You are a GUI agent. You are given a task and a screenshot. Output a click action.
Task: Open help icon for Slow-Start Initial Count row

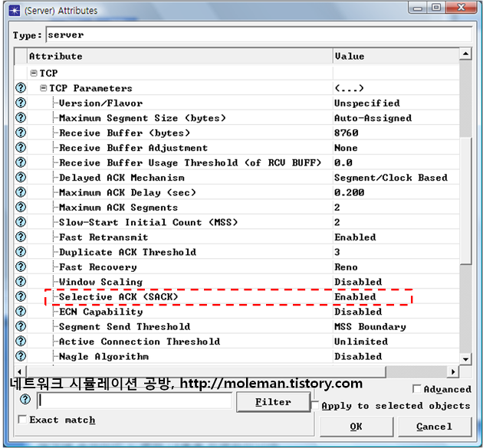[x=21, y=222]
